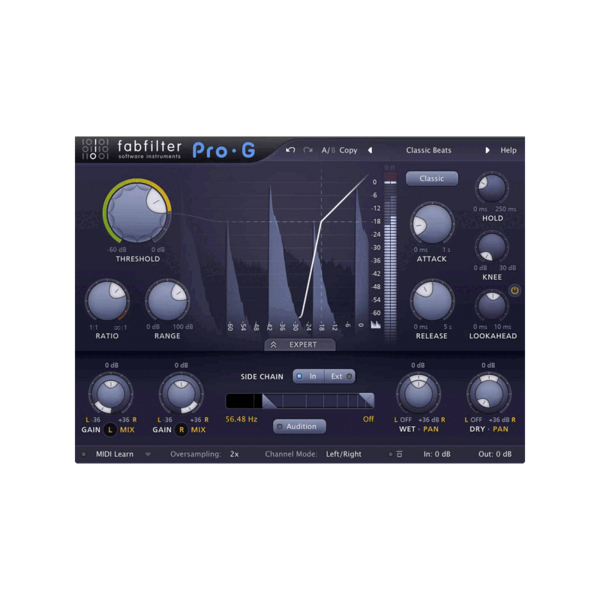Click the high-cut Off value
The height and width of the screenshot is (600, 600).
[x=368, y=419]
